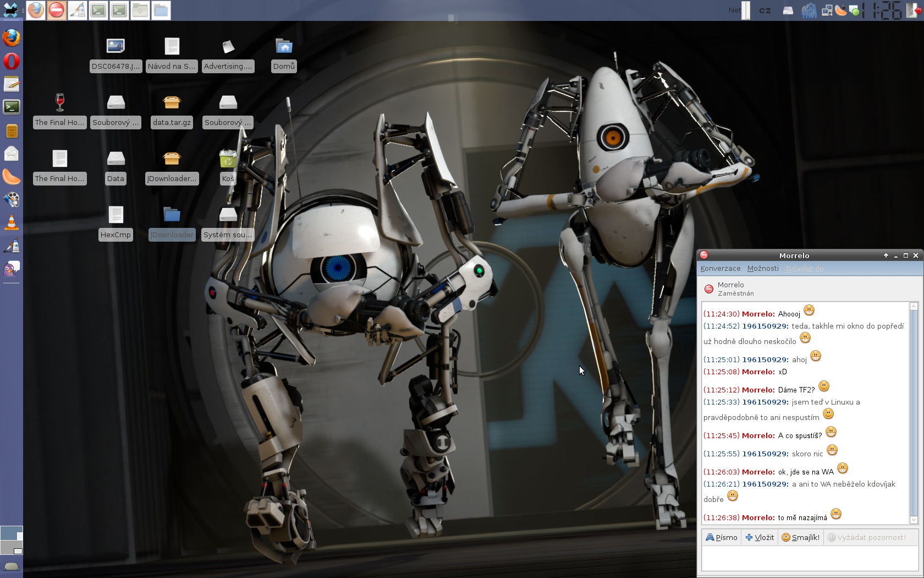Launch VLC media player from dock
The height and width of the screenshot is (578, 924).
[12, 222]
